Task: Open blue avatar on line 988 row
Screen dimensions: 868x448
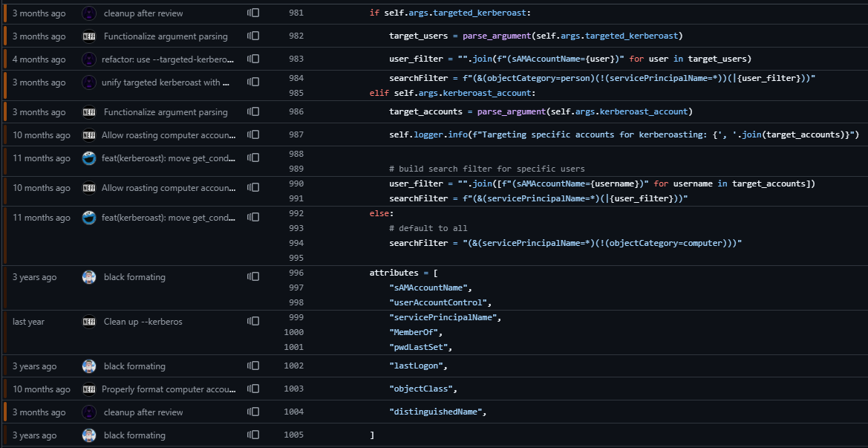Action: point(89,158)
